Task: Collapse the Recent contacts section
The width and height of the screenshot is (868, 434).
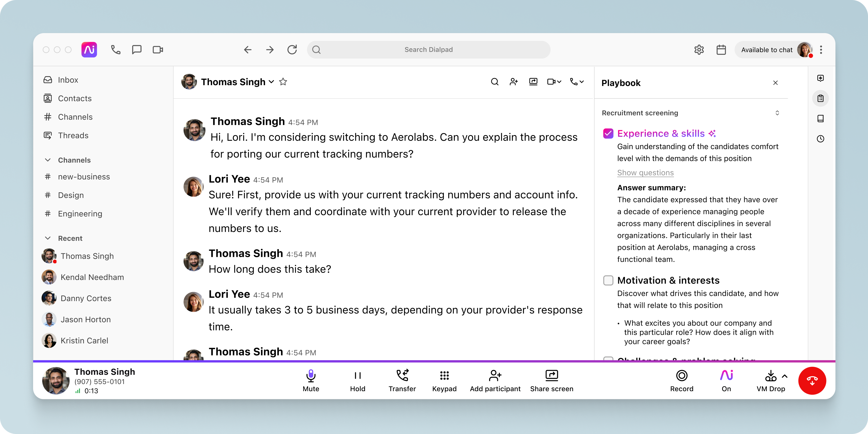Action: (x=47, y=238)
